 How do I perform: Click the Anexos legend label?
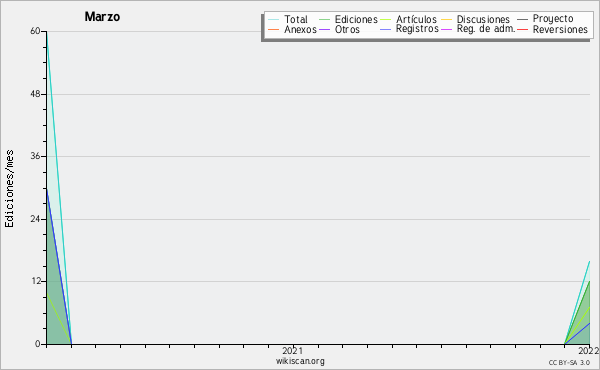300,29
